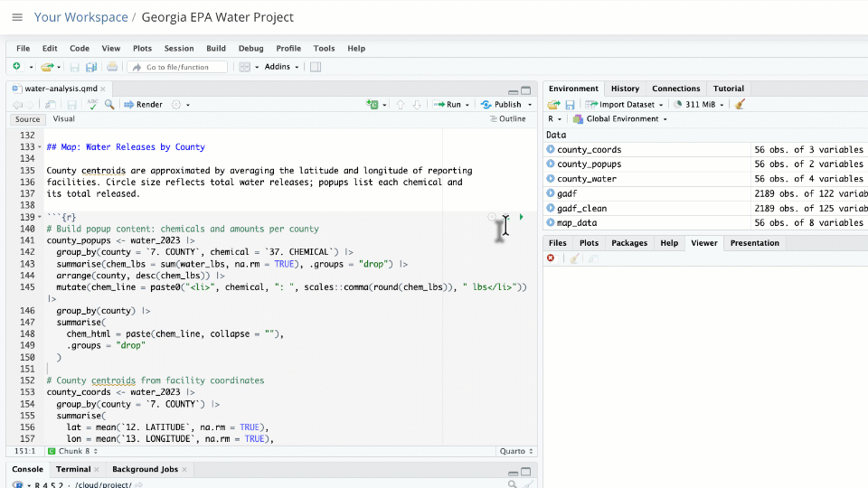Open the Addins dropdown

(280, 67)
